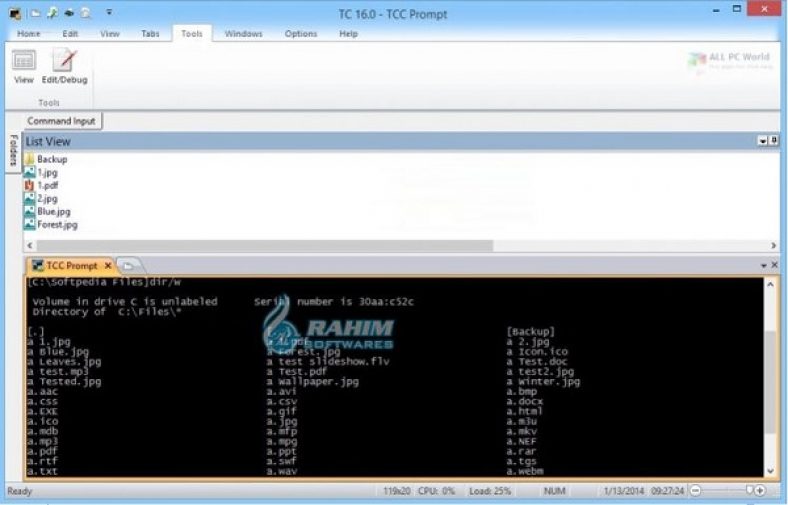Open the List View pane options dropdown
This screenshot has width=788, height=505.
tap(762, 141)
